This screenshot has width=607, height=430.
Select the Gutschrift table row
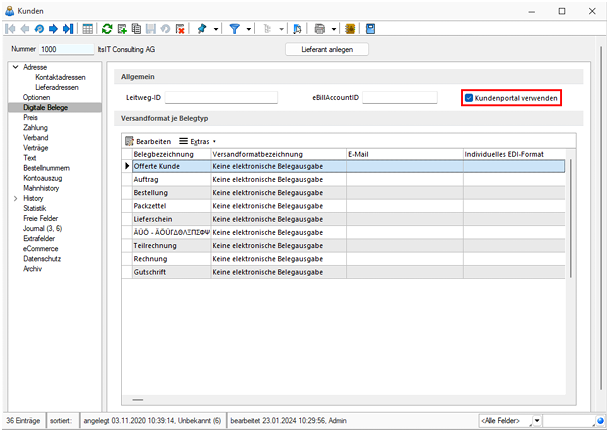[343, 272]
